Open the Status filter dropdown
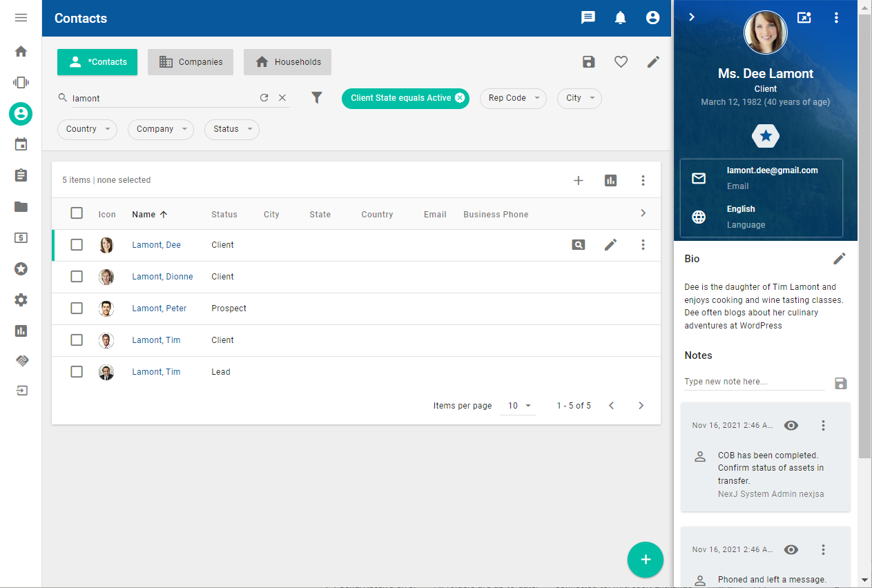The height and width of the screenshot is (588, 872). tap(231, 129)
